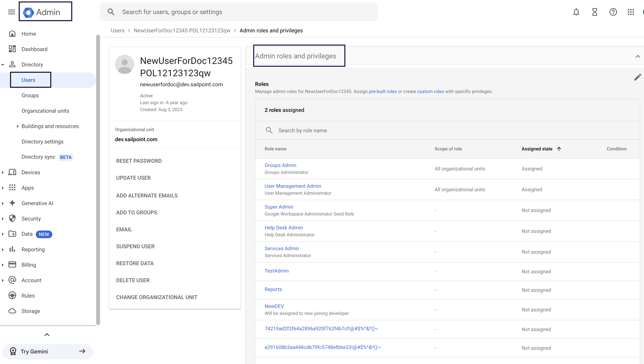The width and height of the screenshot is (644, 364).
Task: Click the Generative AI sparkle icon
Action: click(12, 203)
